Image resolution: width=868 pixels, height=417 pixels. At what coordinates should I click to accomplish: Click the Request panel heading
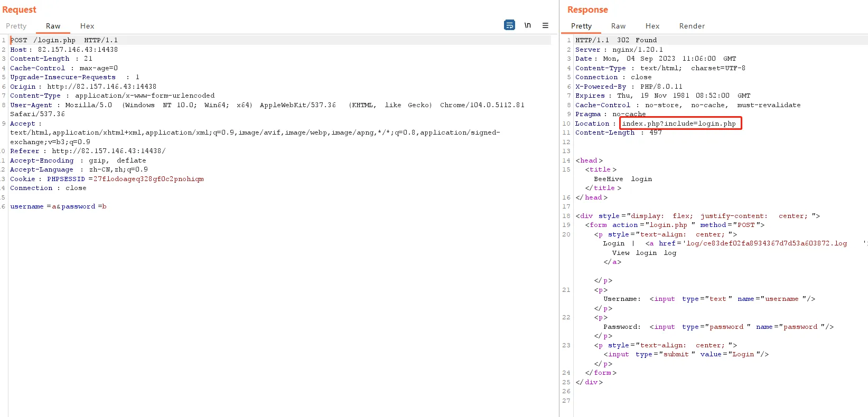(20, 10)
